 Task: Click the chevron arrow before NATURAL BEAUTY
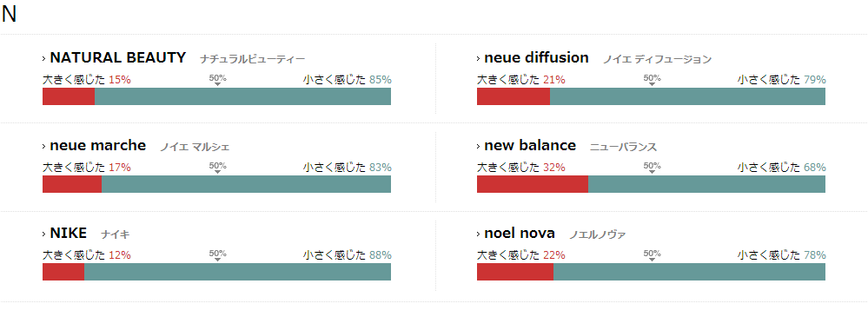tap(44, 58)
